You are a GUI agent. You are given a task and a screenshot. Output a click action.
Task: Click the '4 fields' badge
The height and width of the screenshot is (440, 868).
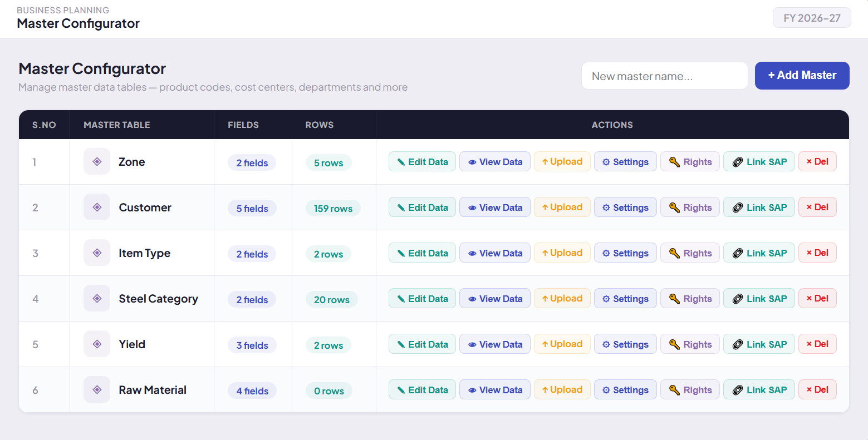point(252,390)
